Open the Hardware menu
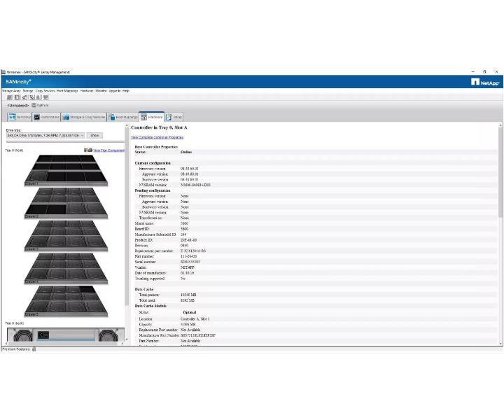 pyautogui.click(x=87, y=91)
